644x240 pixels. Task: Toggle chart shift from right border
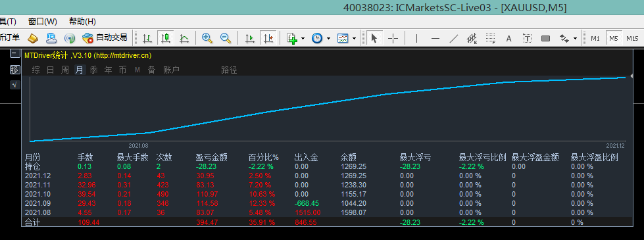point(268,38)
